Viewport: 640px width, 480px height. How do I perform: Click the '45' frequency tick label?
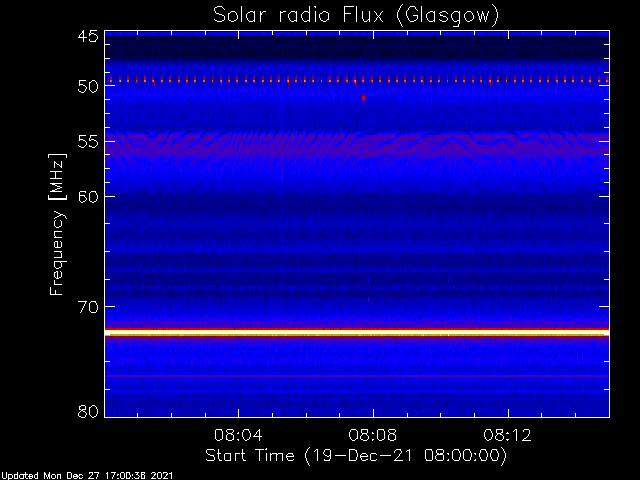coord(88,36)
